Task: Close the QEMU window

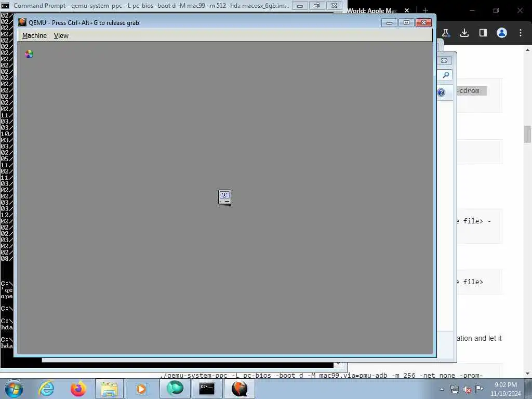Action: (423, 23)
